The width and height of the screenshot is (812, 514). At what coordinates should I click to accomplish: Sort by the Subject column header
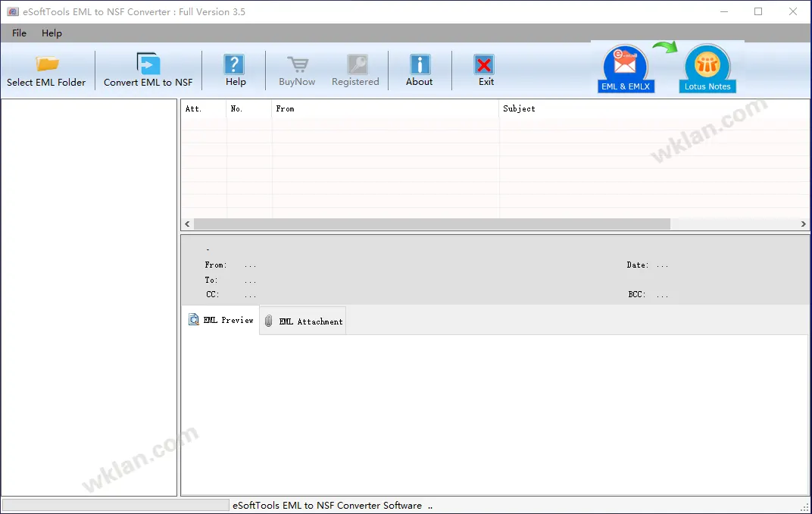point(654,109)
